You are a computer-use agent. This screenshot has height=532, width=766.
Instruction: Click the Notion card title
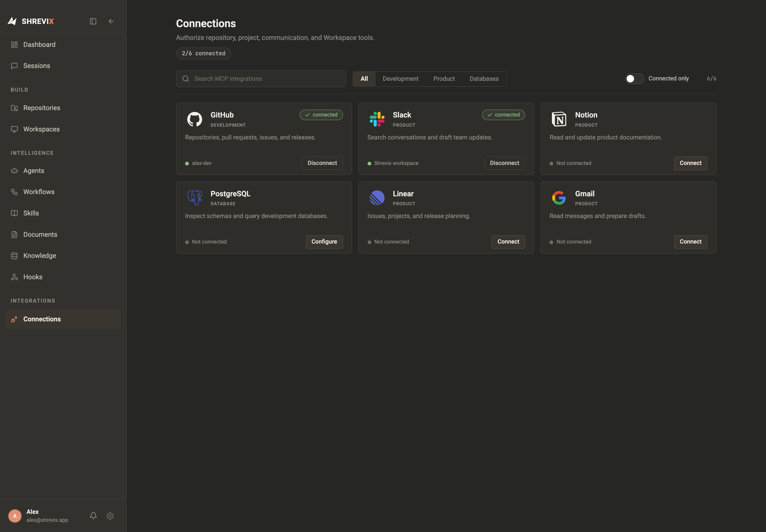point(586,115)
